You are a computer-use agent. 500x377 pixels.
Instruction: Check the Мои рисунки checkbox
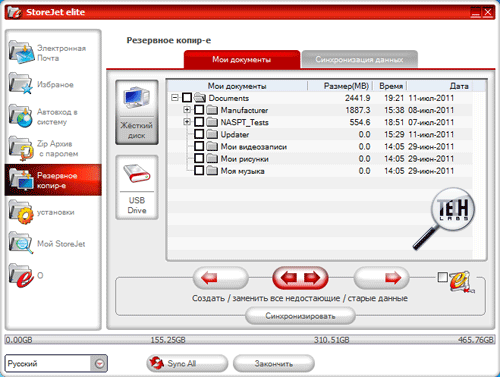point(199,158)
